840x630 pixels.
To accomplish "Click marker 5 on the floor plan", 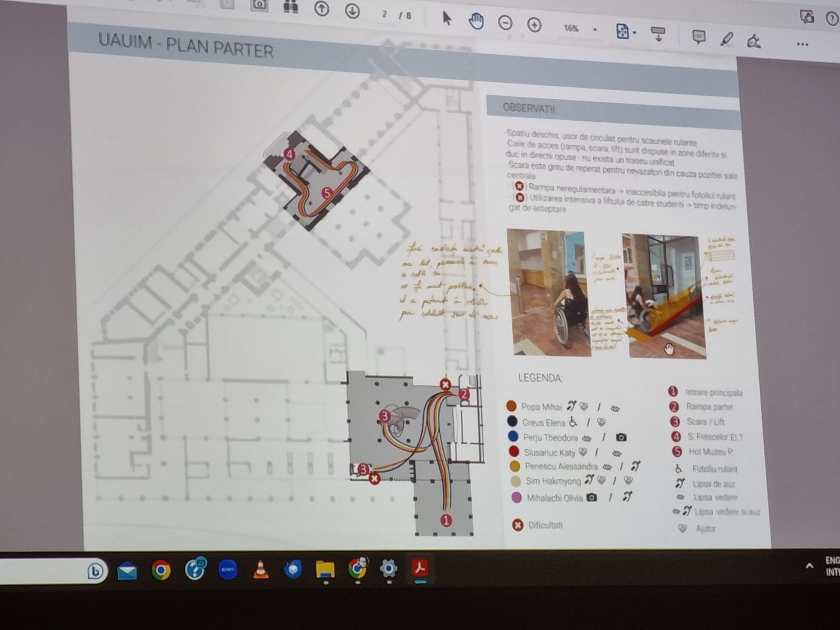I will click(326, 193).
